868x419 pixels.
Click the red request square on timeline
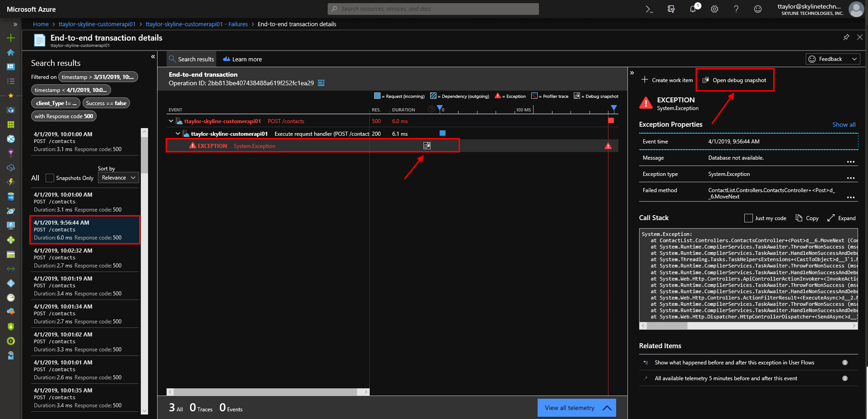coord(611,120)
